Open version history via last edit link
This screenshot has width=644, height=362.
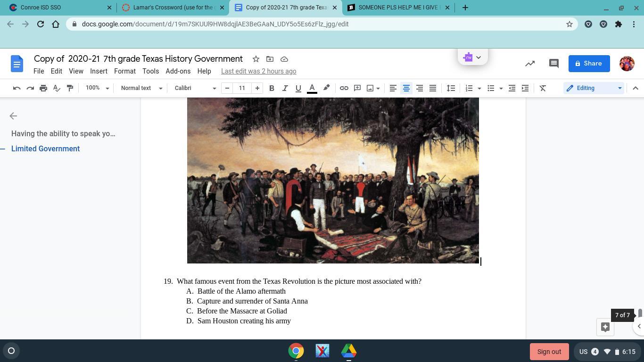[259, 71]
